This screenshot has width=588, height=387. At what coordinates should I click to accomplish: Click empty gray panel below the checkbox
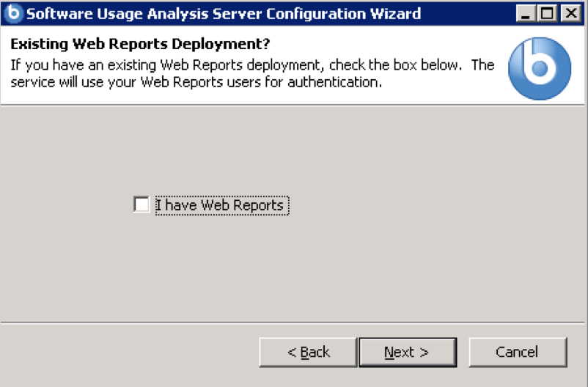coord(293,271)
